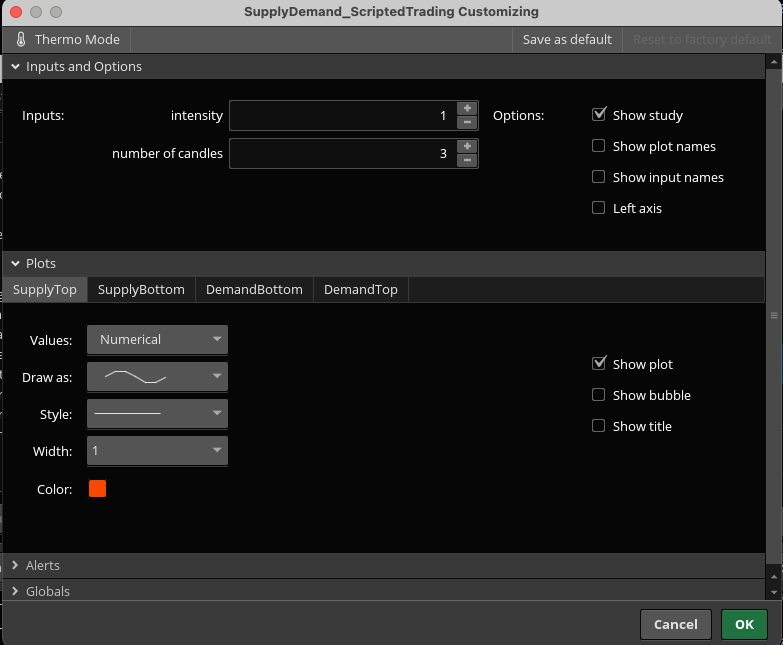Increment number of candles value
This screenshot has height=645, width=783.
tap(467, 146)
